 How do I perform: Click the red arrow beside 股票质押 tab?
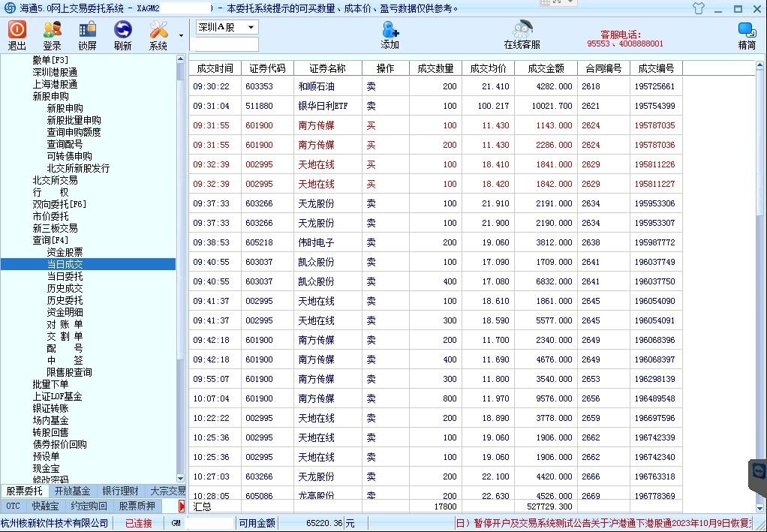click(x=182, y=506)
